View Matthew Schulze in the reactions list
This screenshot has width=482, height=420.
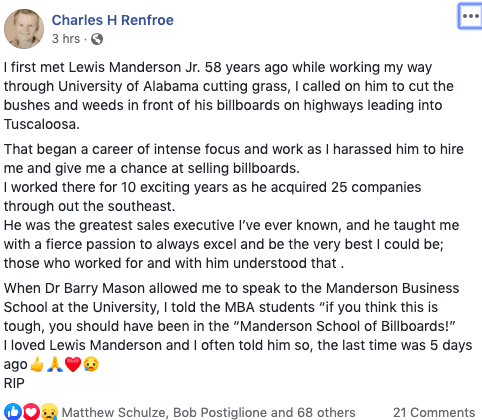[x=113, y=413]
